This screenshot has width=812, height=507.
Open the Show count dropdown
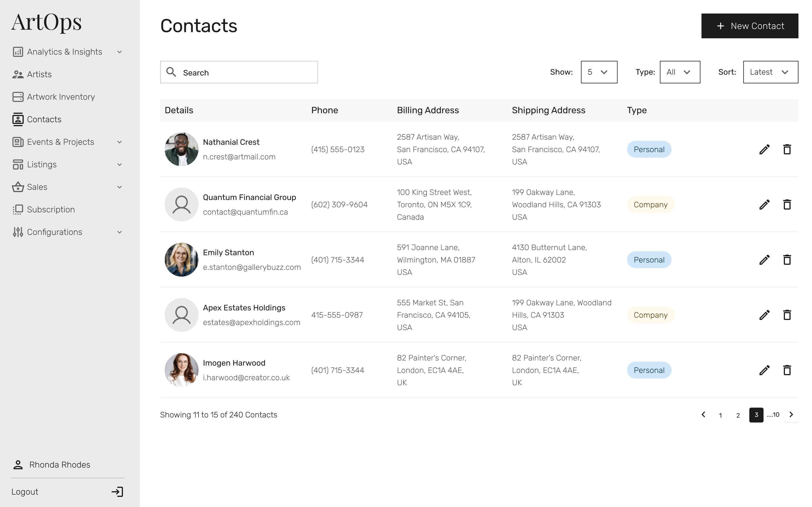599,72
